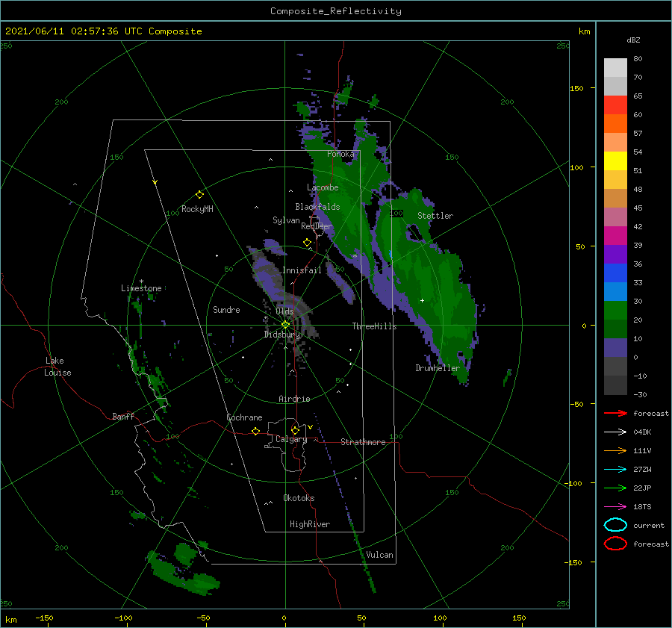
Task: Click the Drumheller city label
Action: pos(438,368)
